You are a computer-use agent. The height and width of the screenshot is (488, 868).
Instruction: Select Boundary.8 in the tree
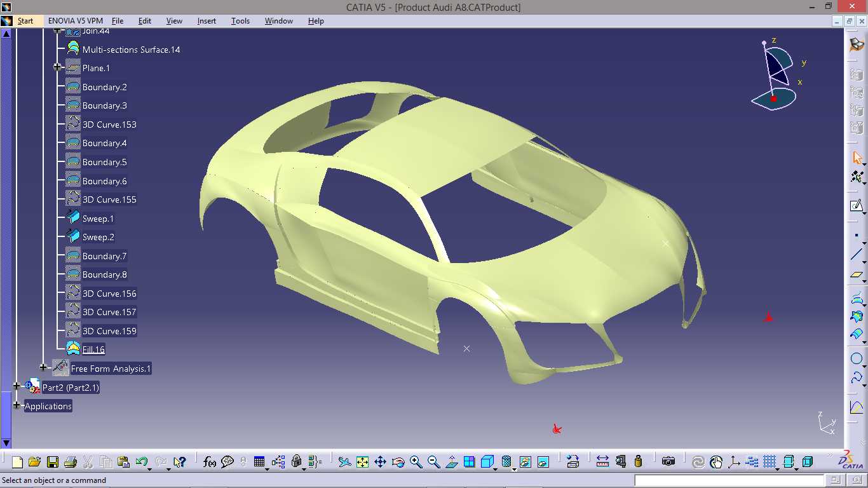tap(104, 274)
